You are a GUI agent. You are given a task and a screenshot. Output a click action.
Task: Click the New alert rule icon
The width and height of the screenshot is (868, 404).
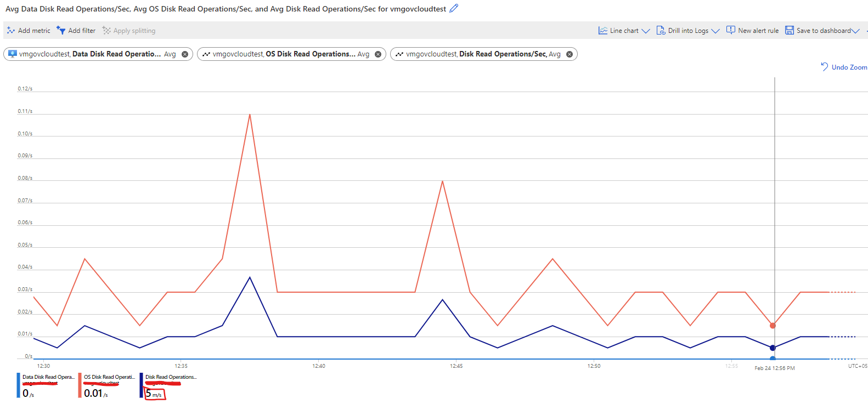[x=731, y=30]
